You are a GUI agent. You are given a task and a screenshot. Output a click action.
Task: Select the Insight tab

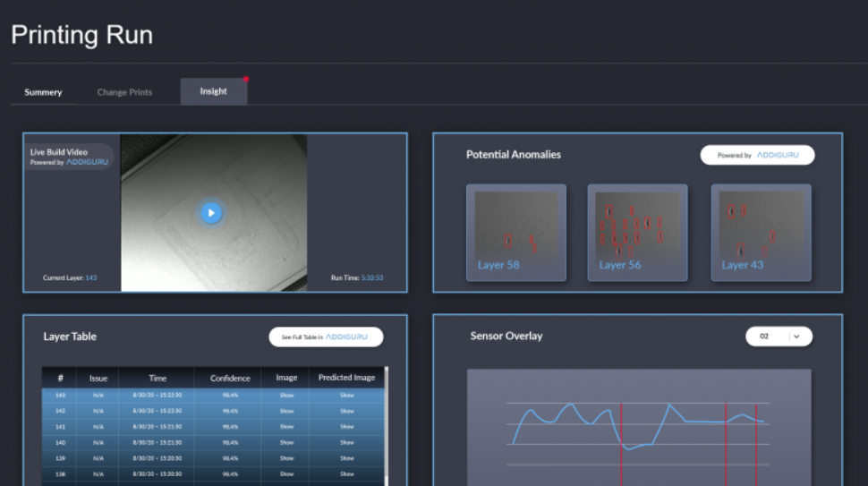click(213, 91)
